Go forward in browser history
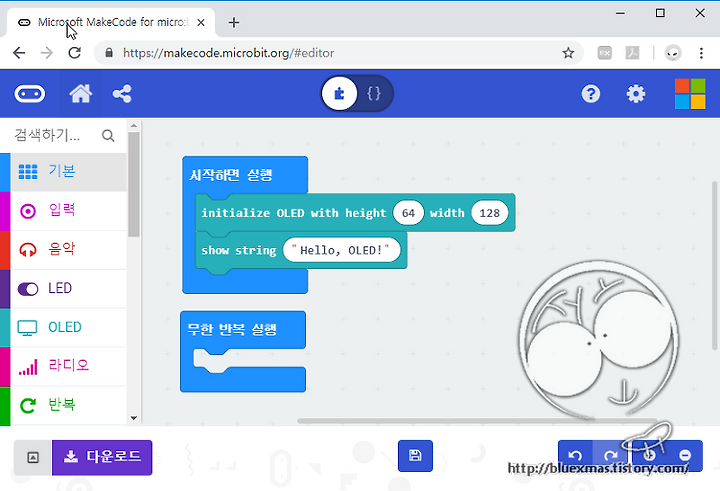This screenshot has width=720, height=491. click(x=47, y=53)
